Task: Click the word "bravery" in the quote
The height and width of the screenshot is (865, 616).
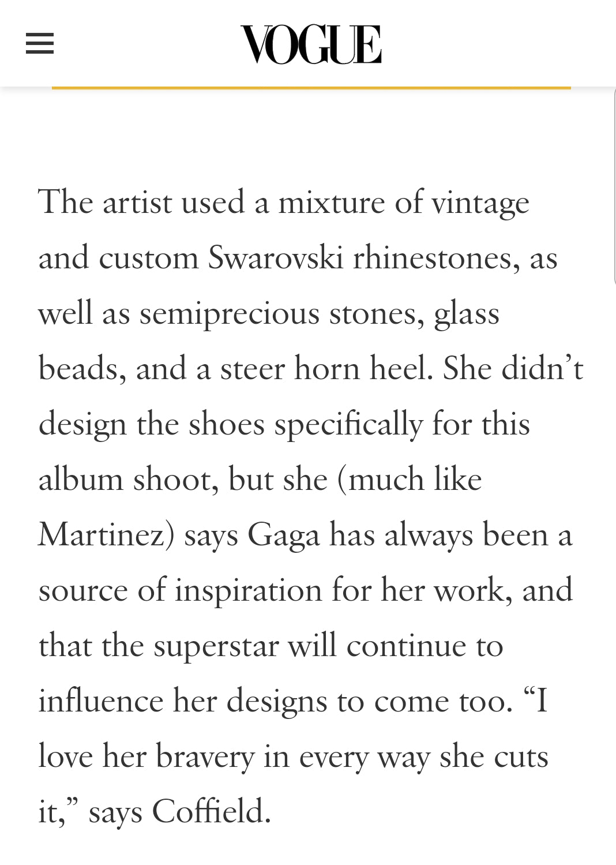Action: pos(205,757)
